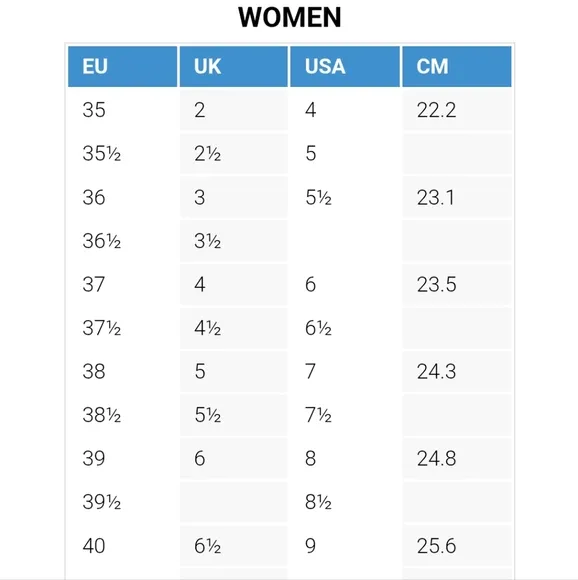Select the 25.6 CM cell
Screen dimensions: 578x580
(x=457, y=546)
